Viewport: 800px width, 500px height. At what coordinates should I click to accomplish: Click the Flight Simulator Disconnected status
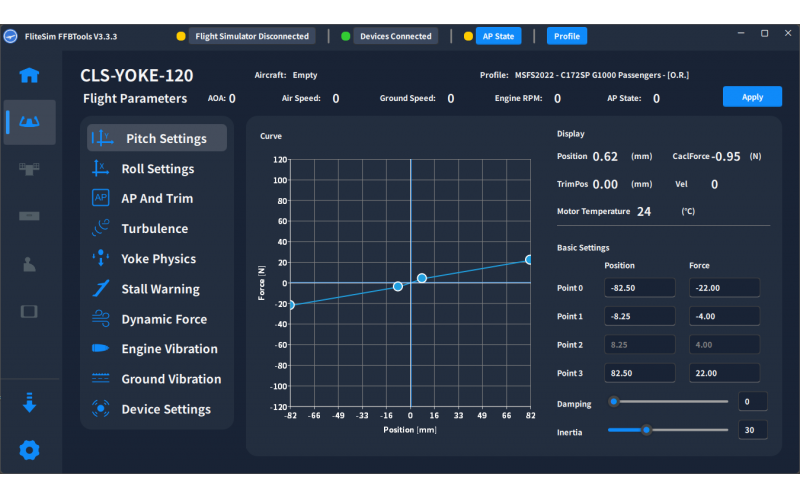tap(251, 36)
